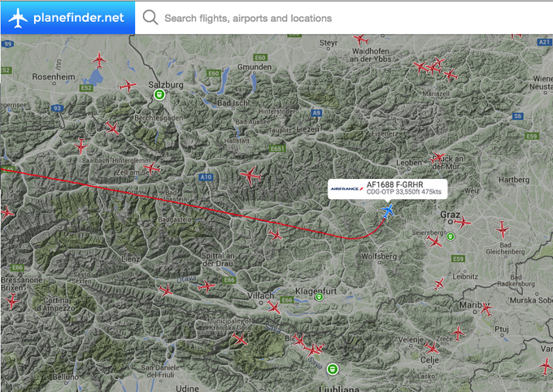This screenshot has width=553, height=392.
Task: Click the Rosenheim city label
Action: (54, 76)
